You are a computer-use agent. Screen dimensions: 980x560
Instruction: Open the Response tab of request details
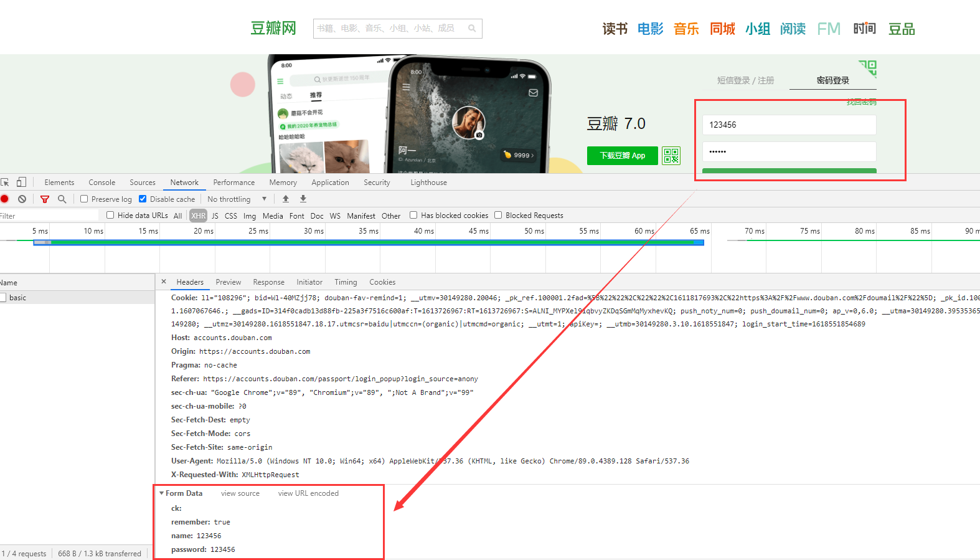(x=269, y=282)
